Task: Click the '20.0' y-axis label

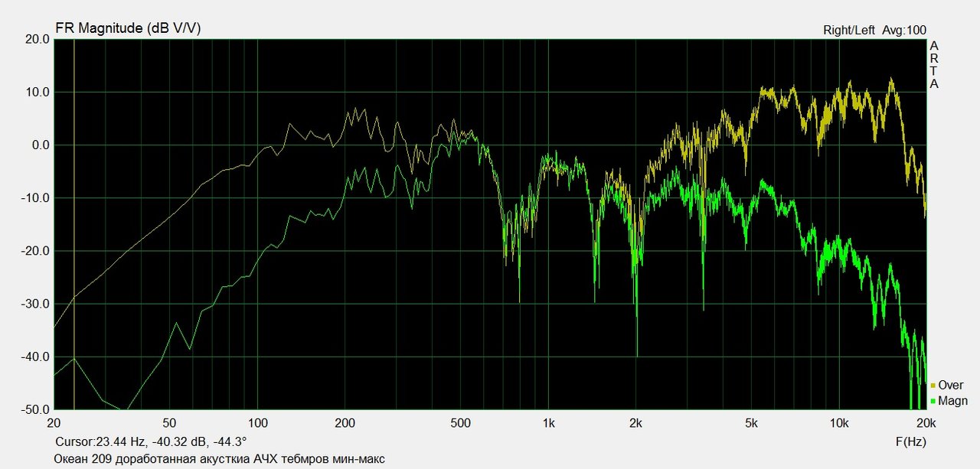Action: (36, 39)
